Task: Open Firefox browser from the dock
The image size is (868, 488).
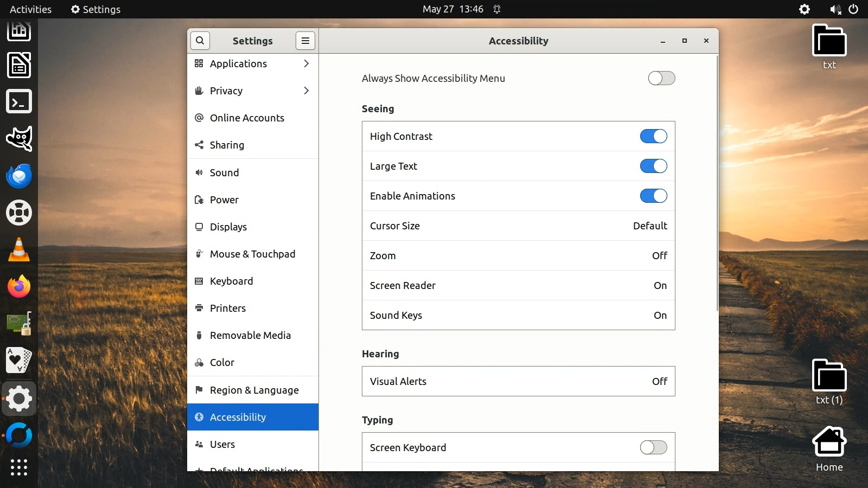Action: (x=19, y=287)
